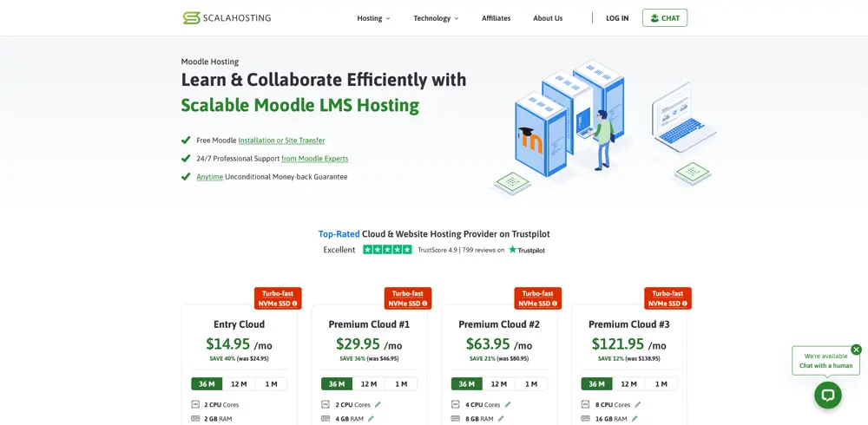The width and height of the screenshot is (868, 425).
Task: Click the info icon on Premium Cloud #3 NVMe badge
Action: [685, 304]
